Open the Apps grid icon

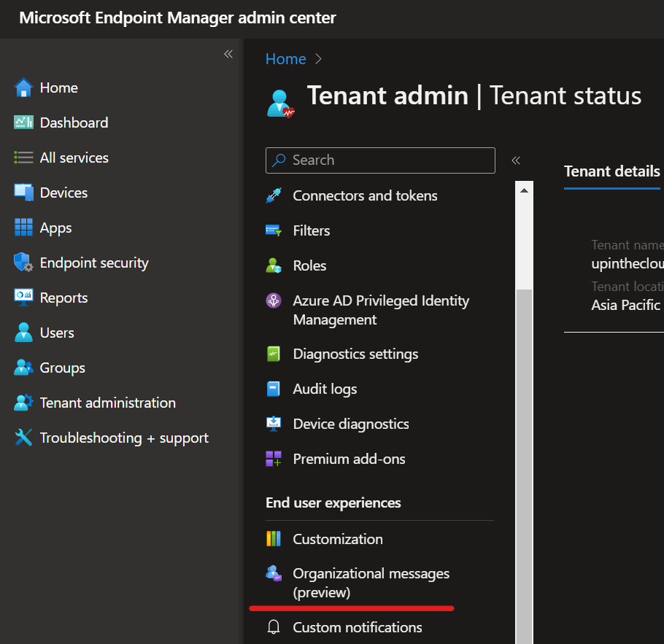23,228
